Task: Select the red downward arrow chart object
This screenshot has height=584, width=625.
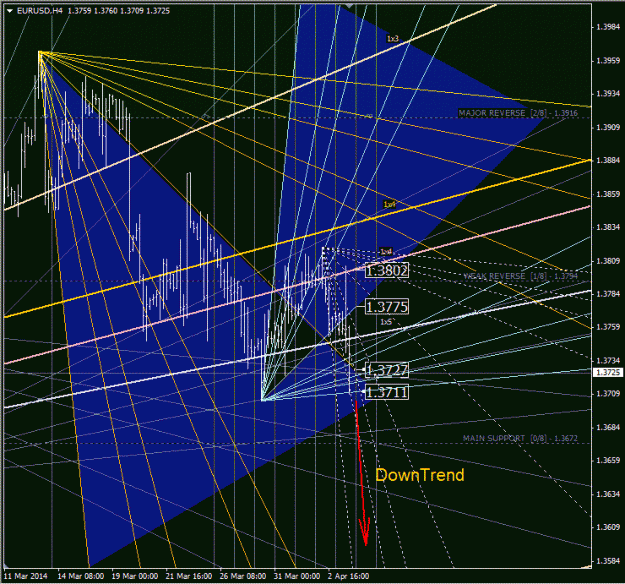Action: (361, 474)
